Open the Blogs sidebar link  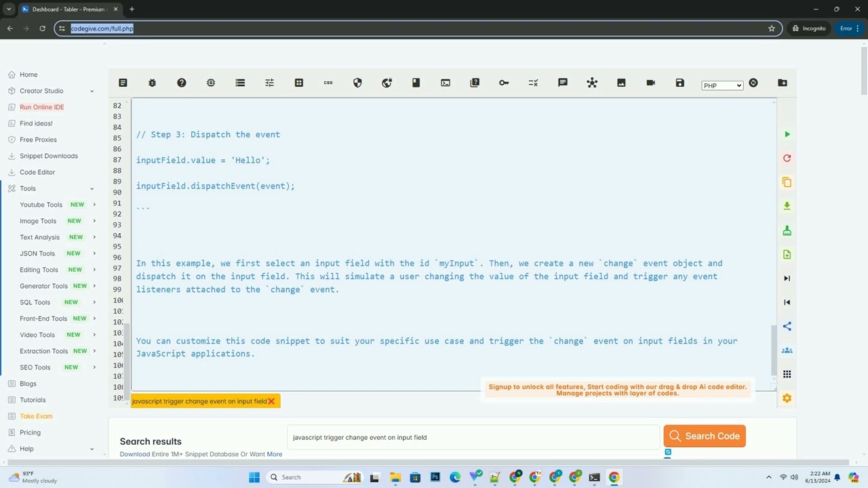point(28,384)
